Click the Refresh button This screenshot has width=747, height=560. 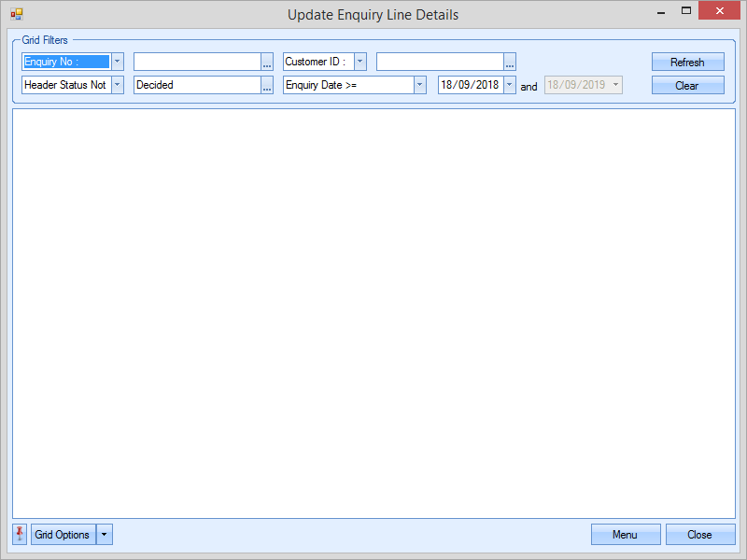click(x=688, y=62)
